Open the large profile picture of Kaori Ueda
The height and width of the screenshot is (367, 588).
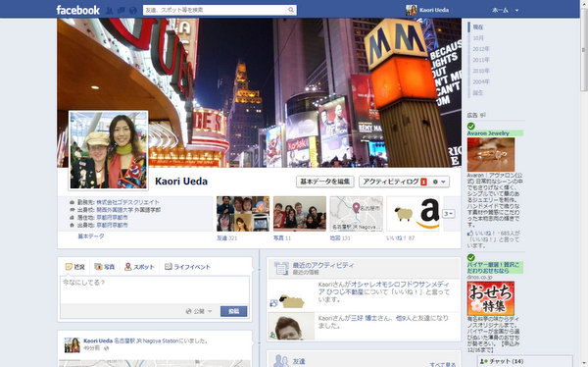[109, 150]
